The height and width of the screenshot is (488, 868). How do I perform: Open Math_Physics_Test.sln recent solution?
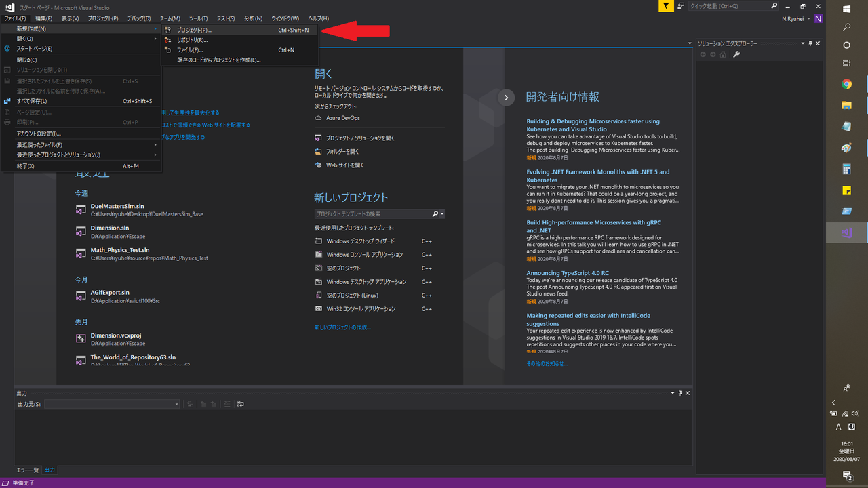click(120, 250)
